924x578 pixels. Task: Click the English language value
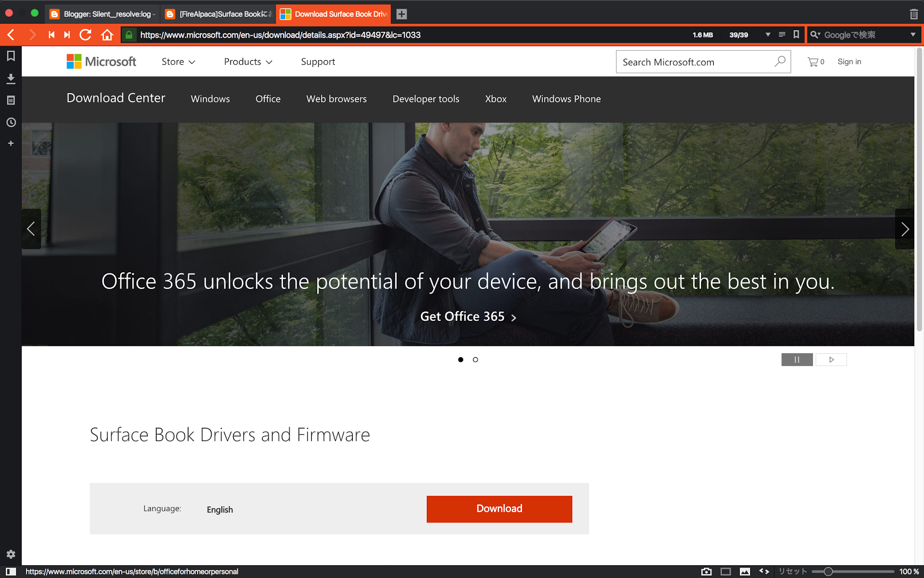220,509
